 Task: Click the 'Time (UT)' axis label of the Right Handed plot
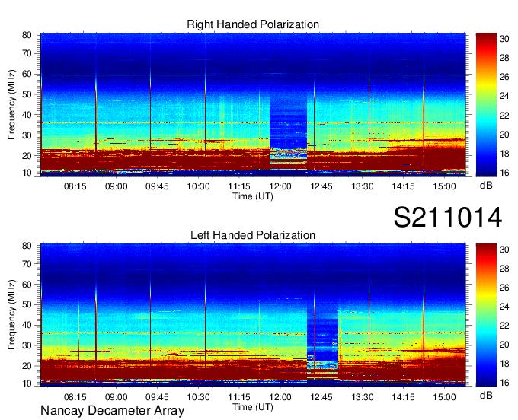pyautogui.click(x=253, y=196)
